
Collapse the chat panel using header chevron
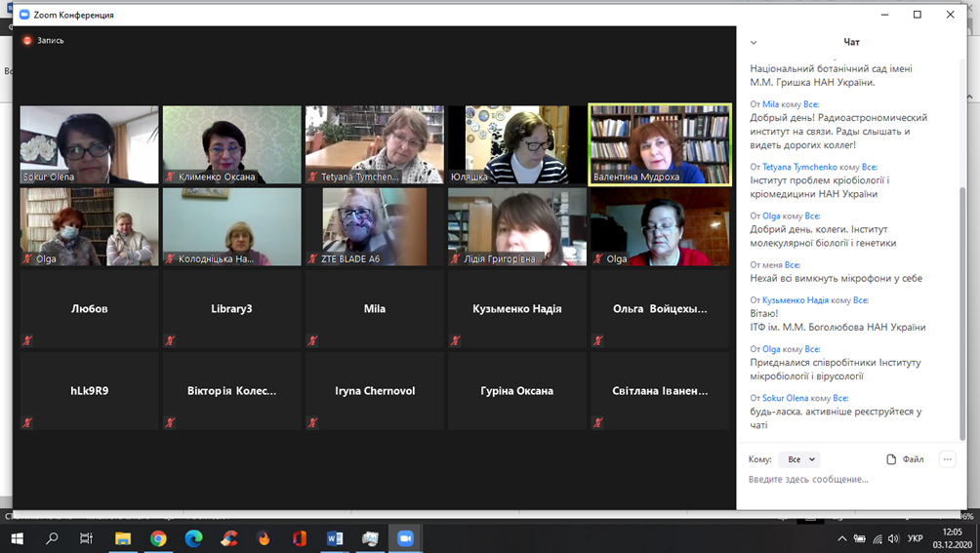[x=754, y=43]
